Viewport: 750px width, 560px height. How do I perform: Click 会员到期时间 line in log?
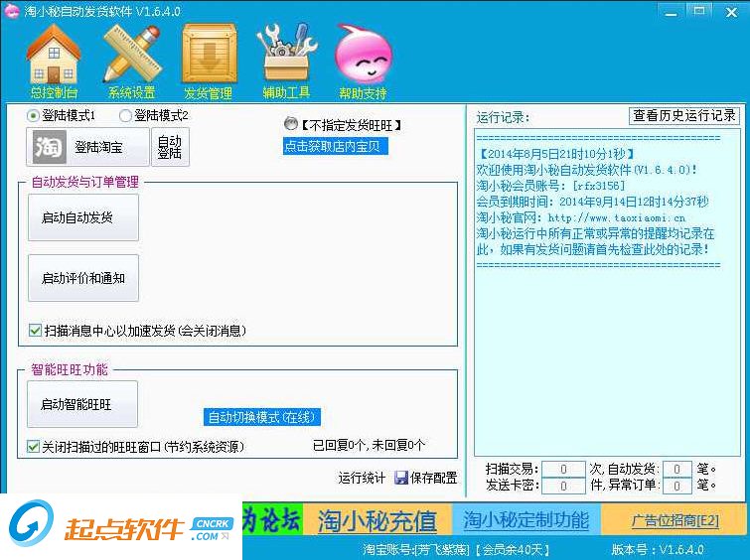tap(592, 202)
